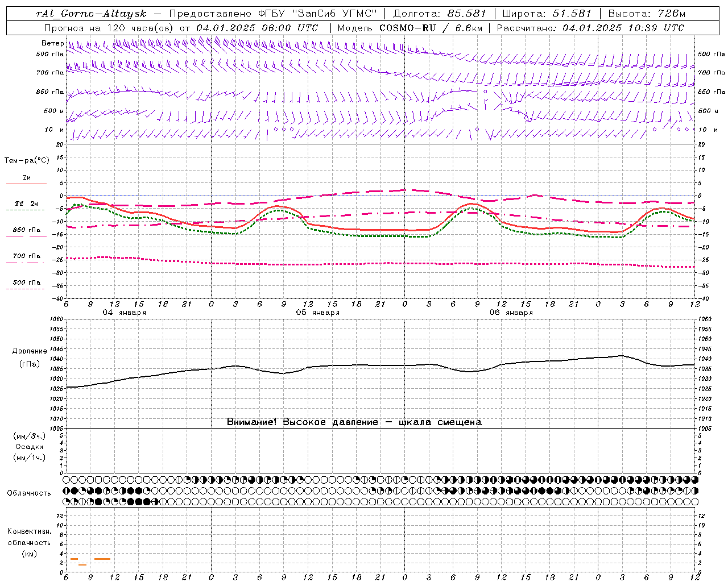728x582 pixels.
Task: Click the elevation label Высота: 726м
Action: click(x=647, y=13)
